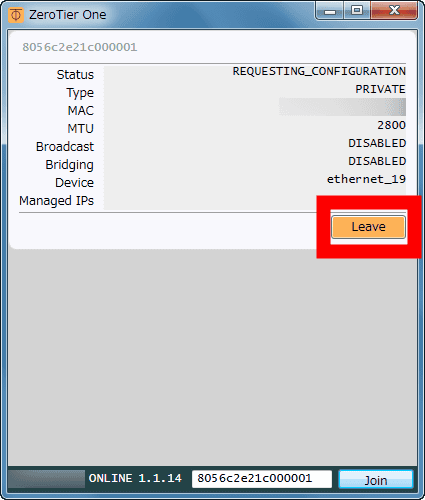Select the ethernet_19 device value
This screenshot has width=425, height=500.
[x=366, y=179]
